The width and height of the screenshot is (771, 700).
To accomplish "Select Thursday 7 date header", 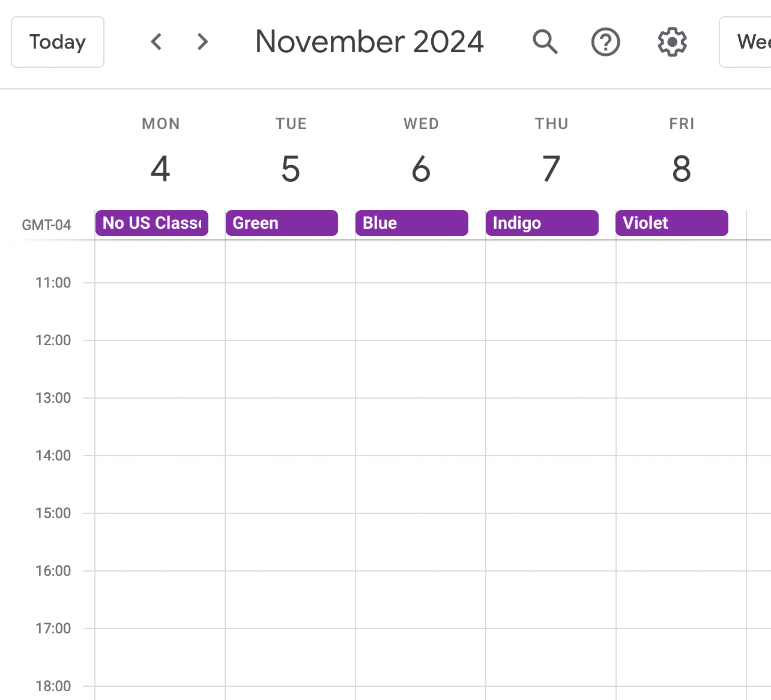I will 551,169.
